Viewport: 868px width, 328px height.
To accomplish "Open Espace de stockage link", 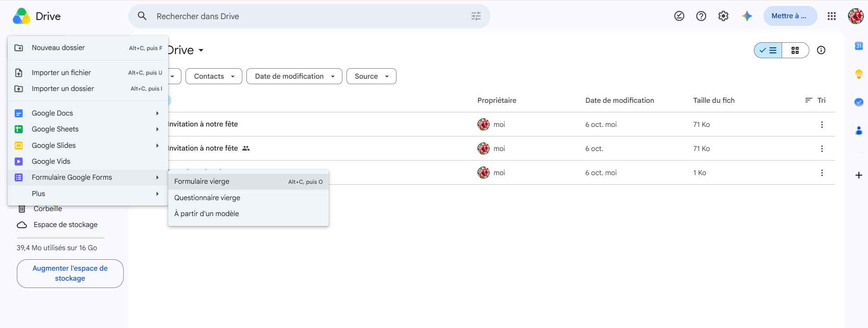I will pyautogui.click(x=65, y=225).
